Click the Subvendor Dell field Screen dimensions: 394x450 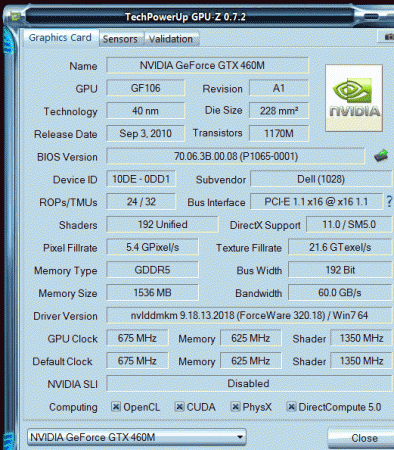[321, 179]
